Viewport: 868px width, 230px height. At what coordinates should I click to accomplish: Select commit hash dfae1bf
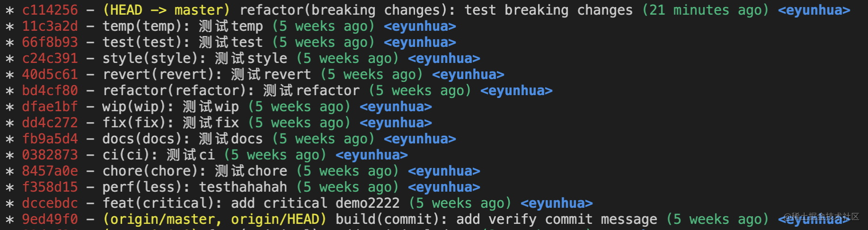(50, 106)
